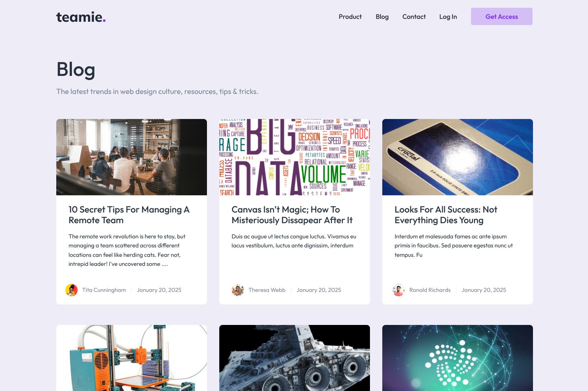Viewport: 588px width, 391px height.
Task: Open the Crucial solid state drive image
Action: point(457,157)
